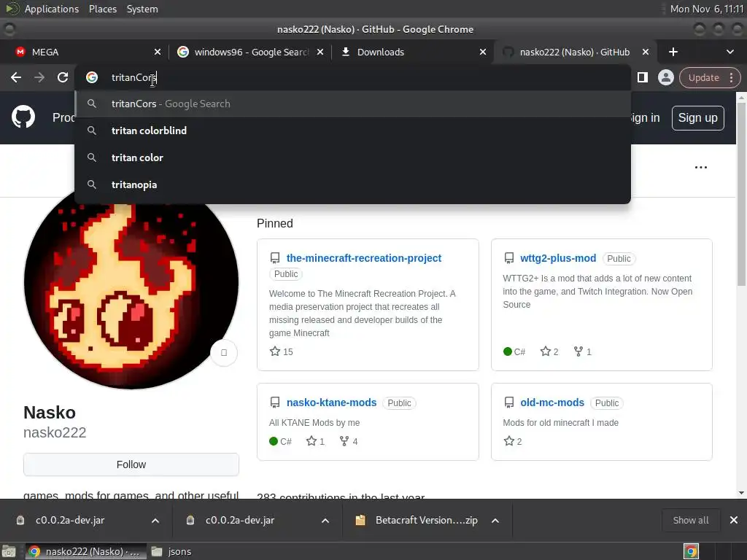Click the repo icon beside nasko-ktane-mods
Image resolution: width=747 pixels, height=560 pixels.
coord(275,402)
